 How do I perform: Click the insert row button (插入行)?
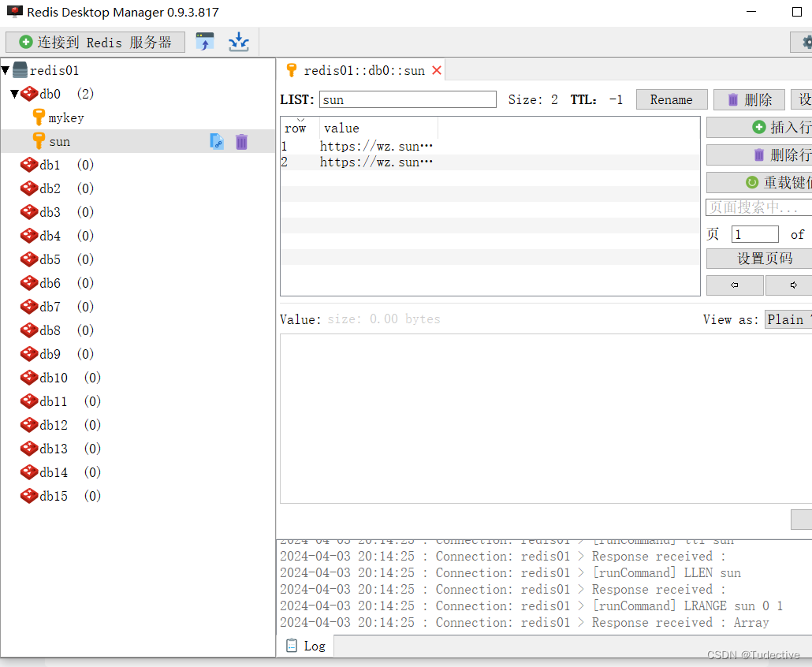coord(759,128)
